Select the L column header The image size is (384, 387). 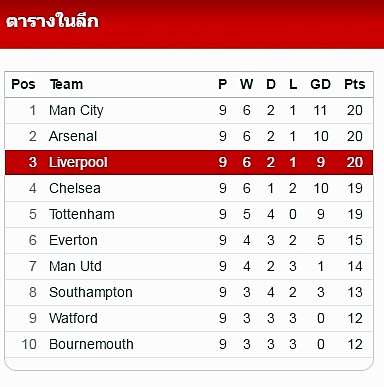coord(293,84)
